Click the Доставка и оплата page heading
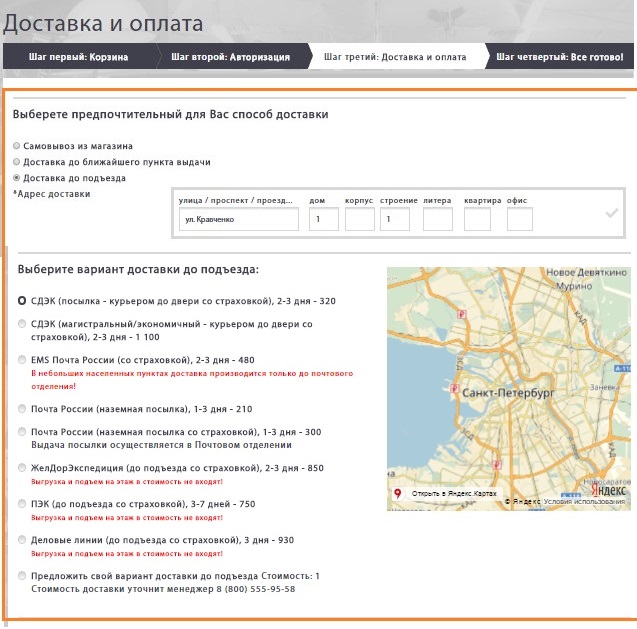637x629 pixels. pyautogui.click(x=103, y=23)
